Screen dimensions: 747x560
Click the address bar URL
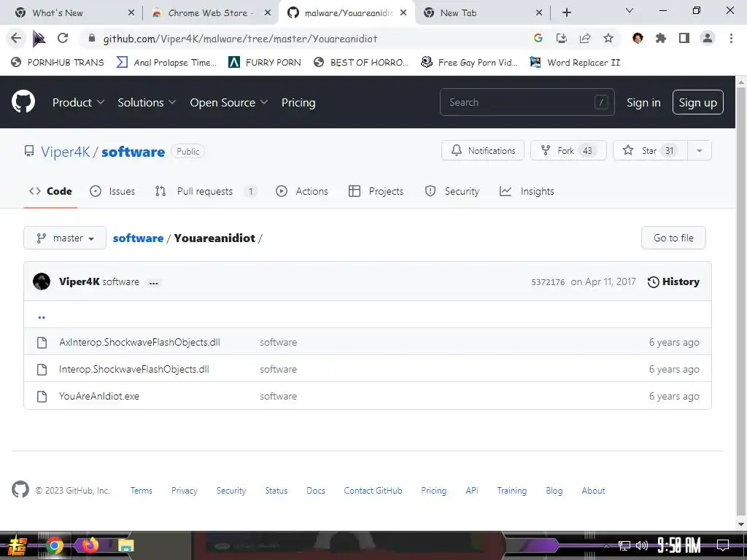coord(240,39)
